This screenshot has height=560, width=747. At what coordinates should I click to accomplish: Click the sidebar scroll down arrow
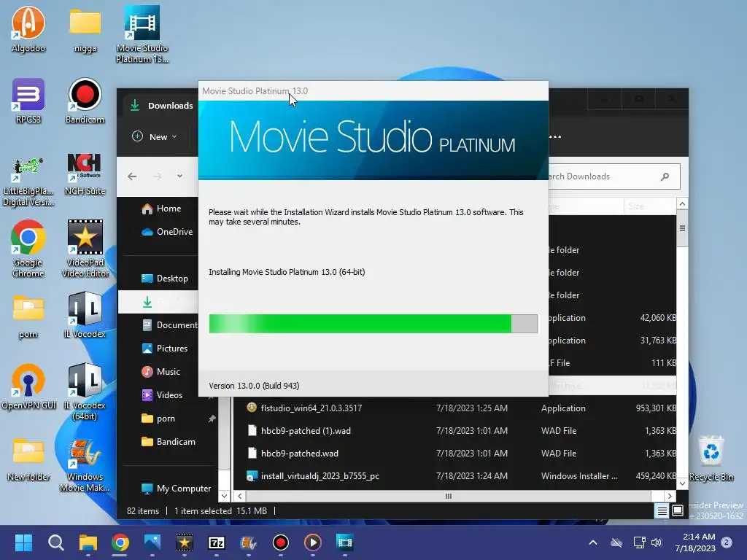[x=225, y=496]
